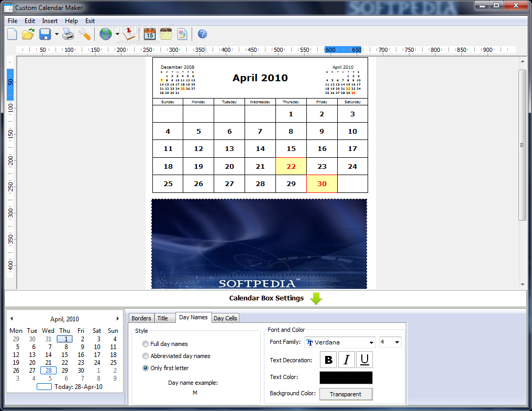Open an existing calendar file
Viewport: 532px width, 411px height.
(x=28, y=34)
